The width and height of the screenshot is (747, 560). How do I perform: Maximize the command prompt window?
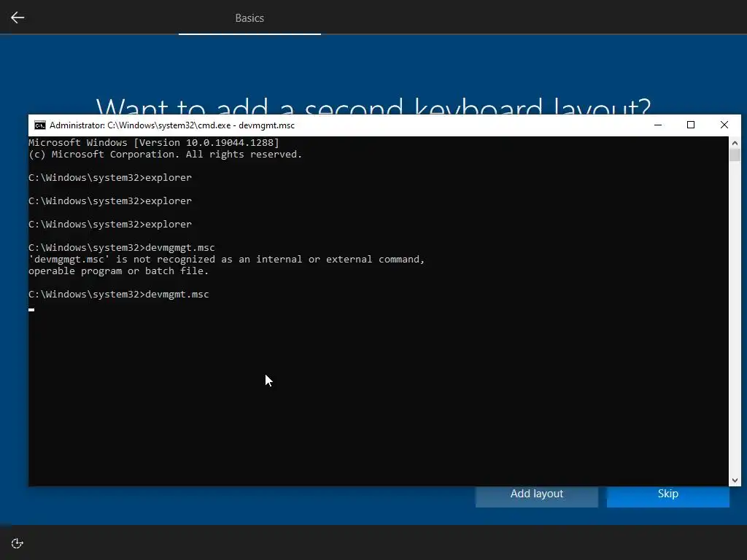[691, 125]
